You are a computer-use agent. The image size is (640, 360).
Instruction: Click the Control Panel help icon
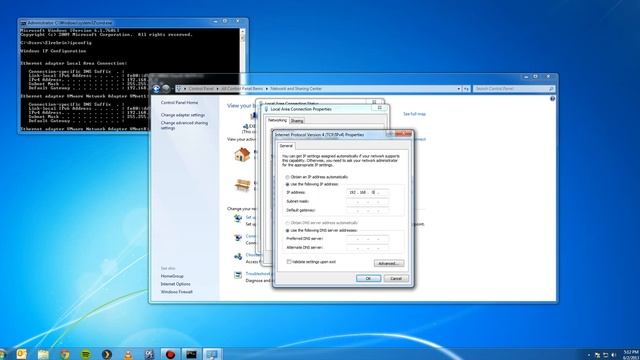click(x=552, y=99)
